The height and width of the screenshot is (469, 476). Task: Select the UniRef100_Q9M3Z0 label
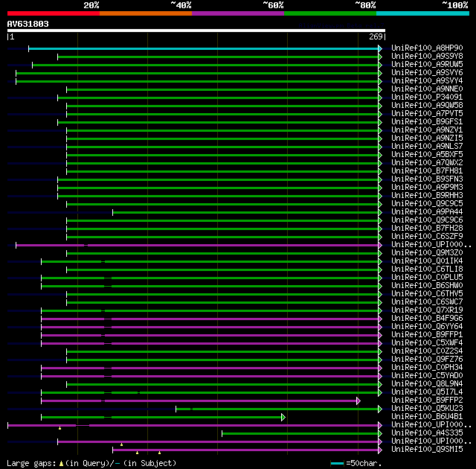click(427, 253)
